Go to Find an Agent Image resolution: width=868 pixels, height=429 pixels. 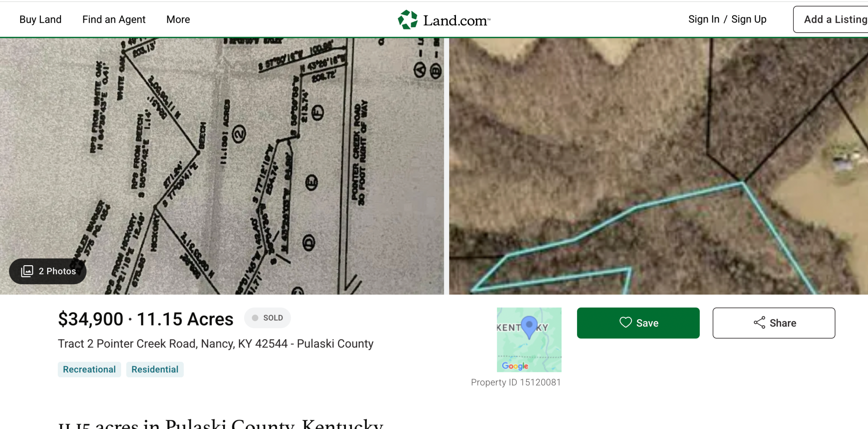pyautogui.click(x=114, y=19)
